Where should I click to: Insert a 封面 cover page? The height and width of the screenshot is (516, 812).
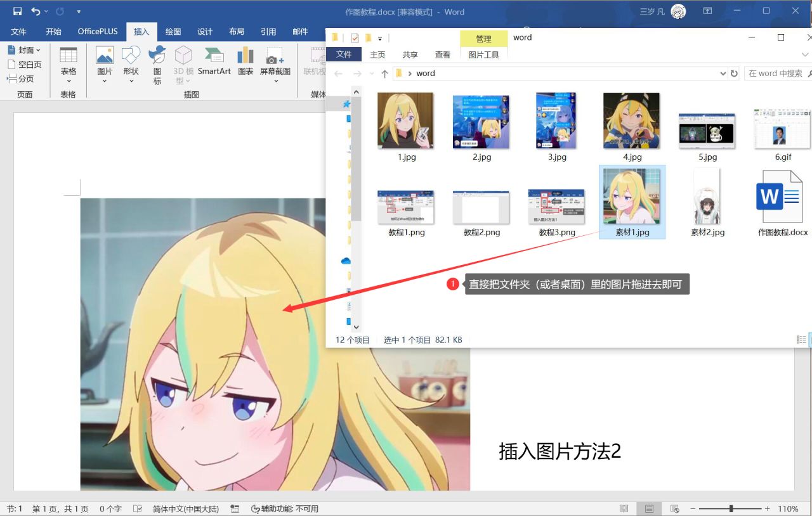point(24,49)
